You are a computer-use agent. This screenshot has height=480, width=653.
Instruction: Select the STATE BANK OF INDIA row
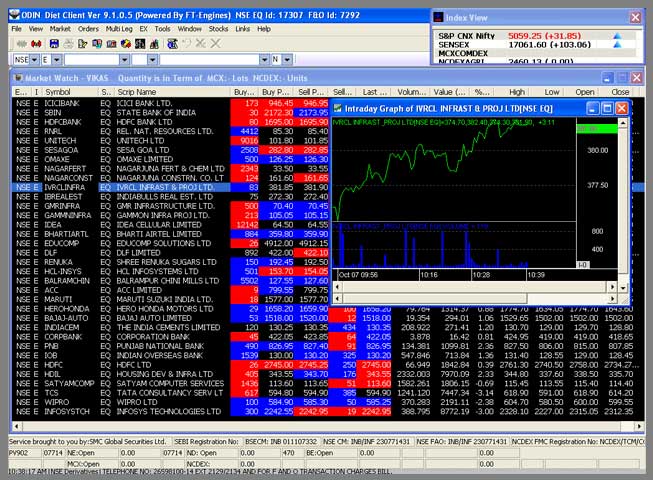pyautogui.click(x=171, y=112)
